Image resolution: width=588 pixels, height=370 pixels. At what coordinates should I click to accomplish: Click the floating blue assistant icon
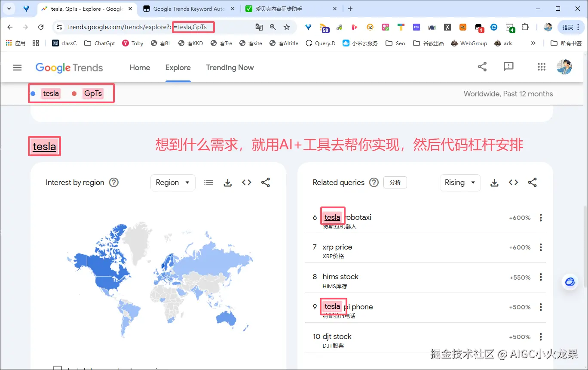point(570,282)
